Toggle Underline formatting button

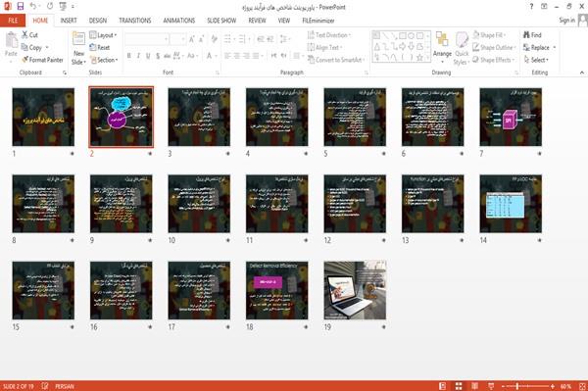tap(148, 56)
